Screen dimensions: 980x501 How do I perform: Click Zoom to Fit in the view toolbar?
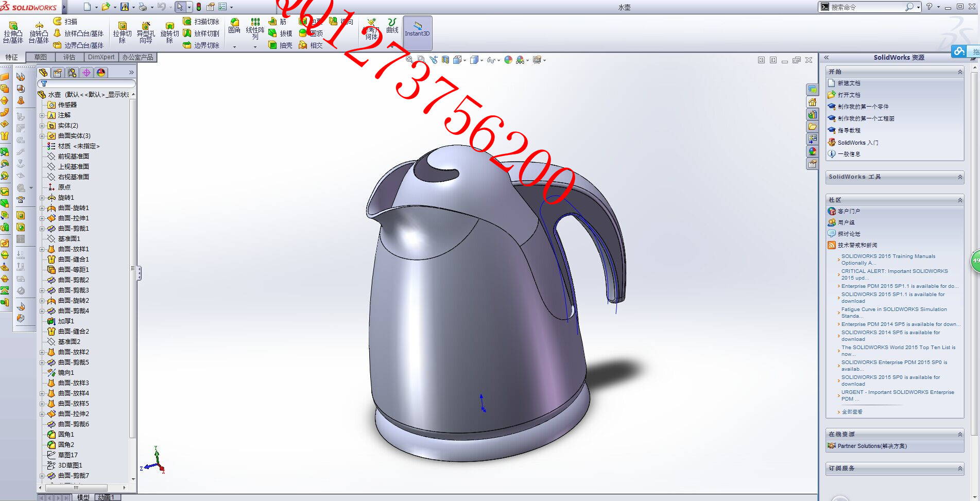click(x=409, y=60)
